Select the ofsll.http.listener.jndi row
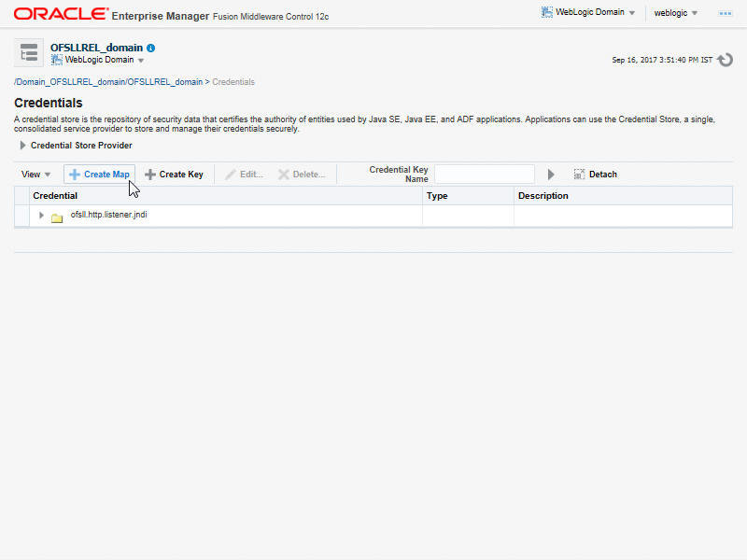The height and width of the screenshot is (560, 747). pyautogui.click(x=373, y=216)
